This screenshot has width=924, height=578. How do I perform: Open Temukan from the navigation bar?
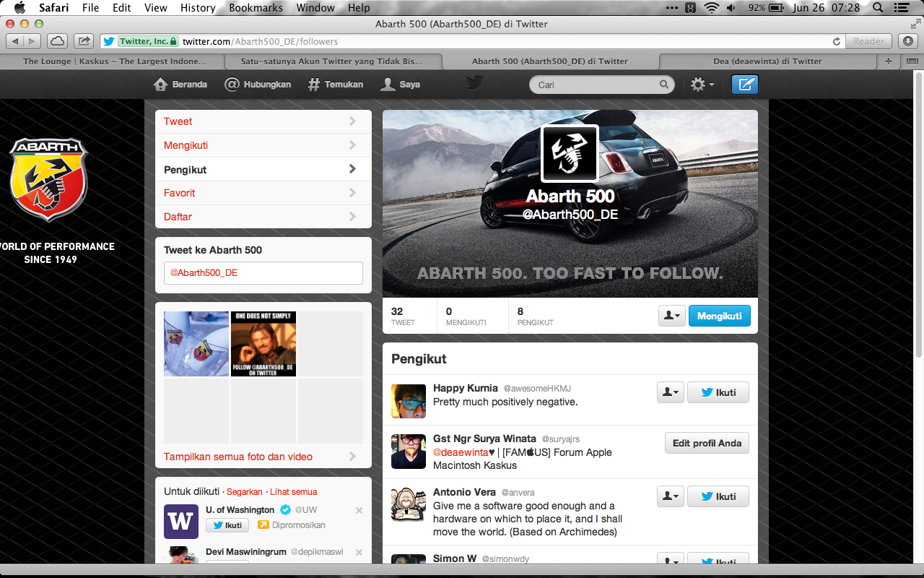336,85
